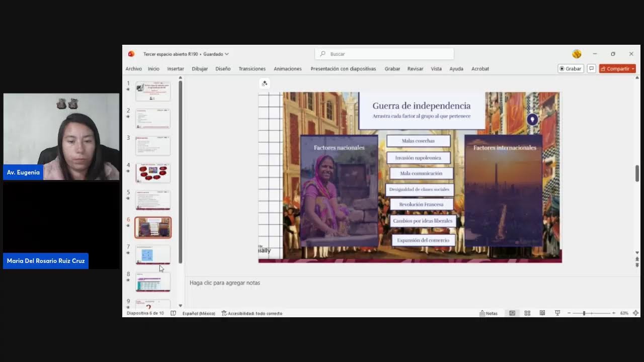
Task: Click the purple lightbulb icon on slide
Action: (532, 119)
